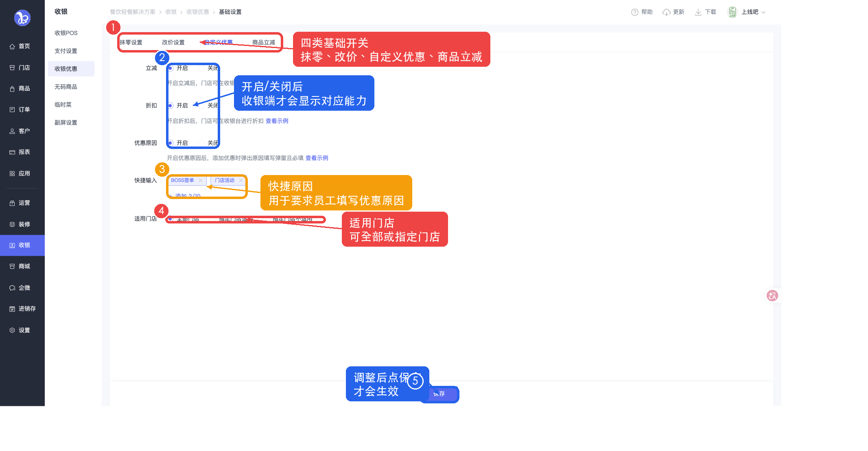Click the 基础设置 breadcrumb text
Image resolution: width=868 pixels, height=451 pixels.
point(230,12)
